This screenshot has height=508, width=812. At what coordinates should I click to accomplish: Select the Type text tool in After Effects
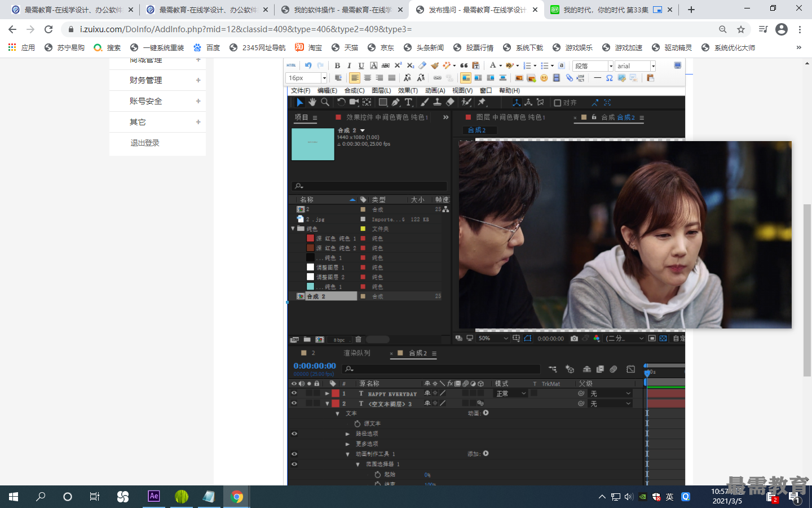point(408,102)
